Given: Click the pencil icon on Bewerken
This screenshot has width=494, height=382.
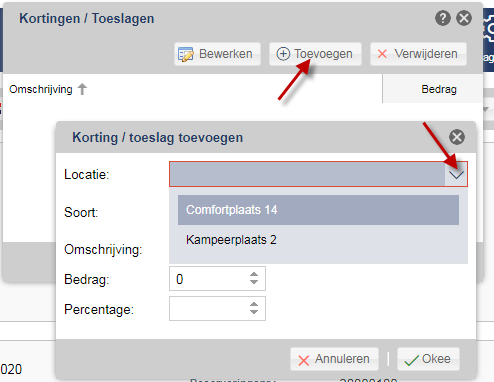Looking at the screenshot, I should tap(186, 54).
